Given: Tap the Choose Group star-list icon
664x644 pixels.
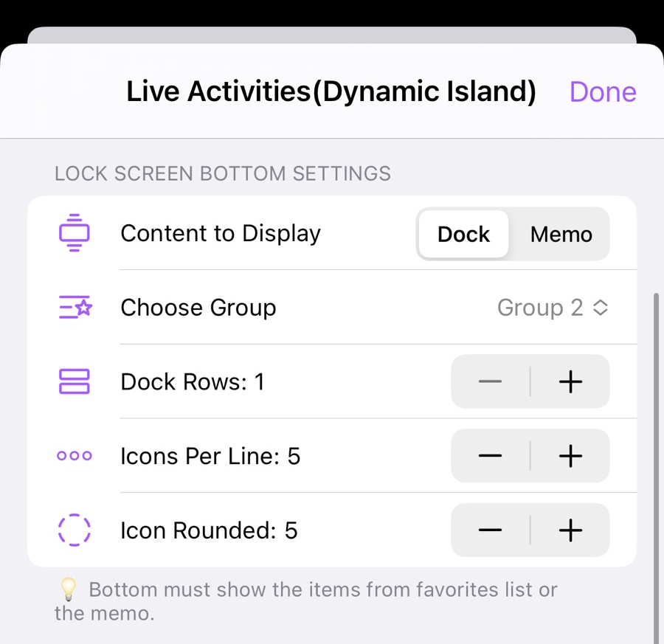Looking at the screenshot, I should click(x=74, y=308).
